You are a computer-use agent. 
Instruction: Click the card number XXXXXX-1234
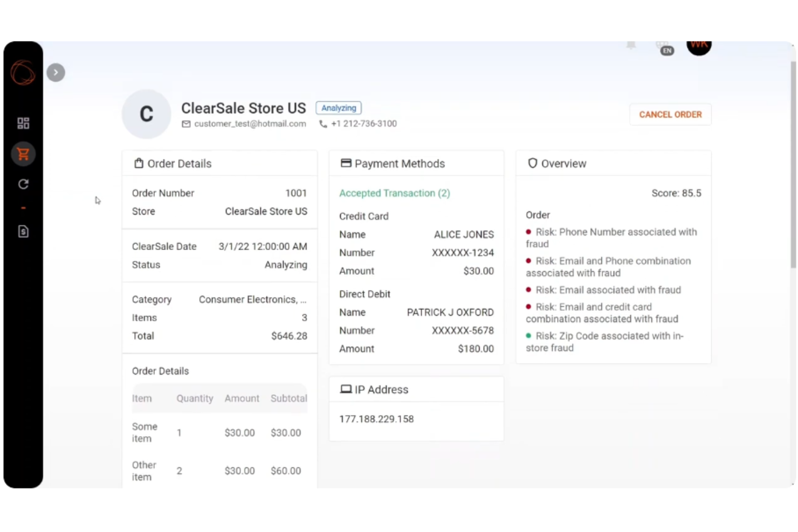pos(463,253)
